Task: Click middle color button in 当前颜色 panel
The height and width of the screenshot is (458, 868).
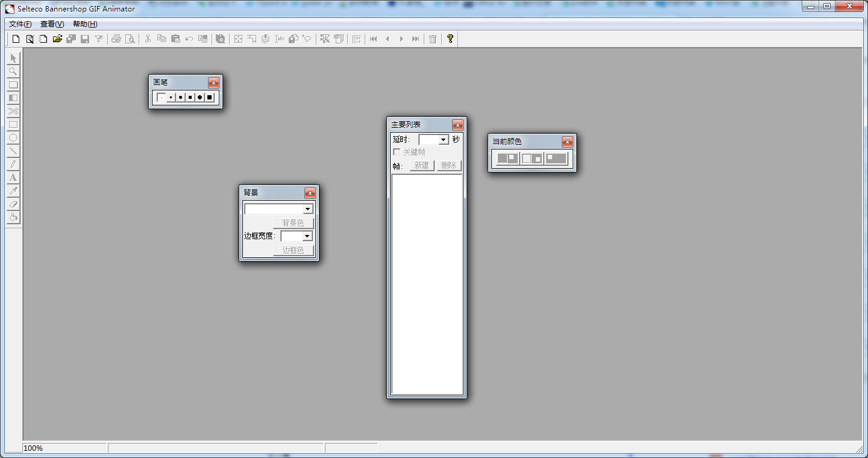Action: click(532, 158)
